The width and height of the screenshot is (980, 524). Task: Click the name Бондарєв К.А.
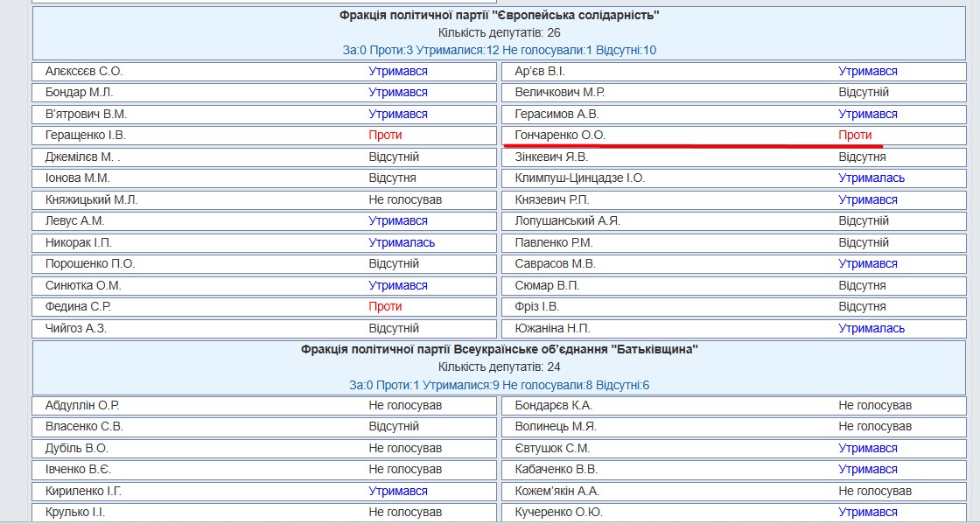[554, 405]
